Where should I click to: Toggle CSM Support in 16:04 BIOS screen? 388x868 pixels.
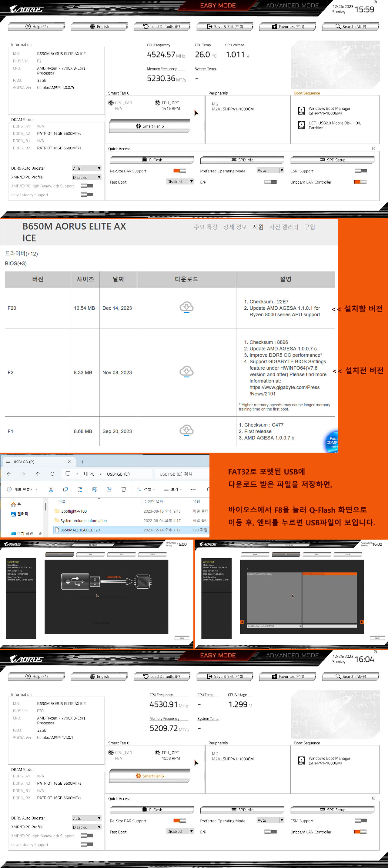361,821
